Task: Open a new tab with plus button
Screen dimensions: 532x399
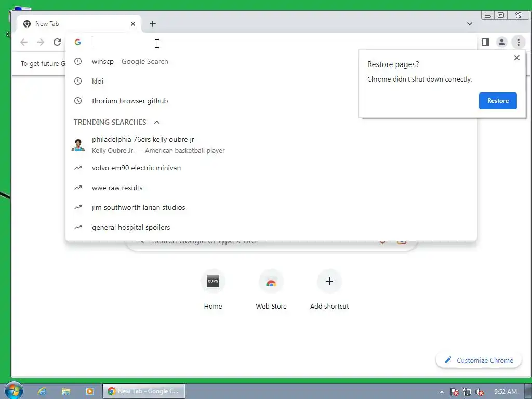Action: 153,24
